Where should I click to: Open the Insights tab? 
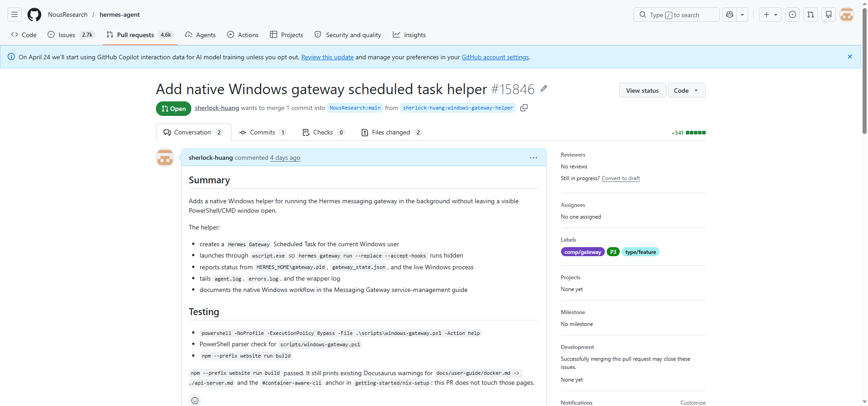click(x=409, y=35)
